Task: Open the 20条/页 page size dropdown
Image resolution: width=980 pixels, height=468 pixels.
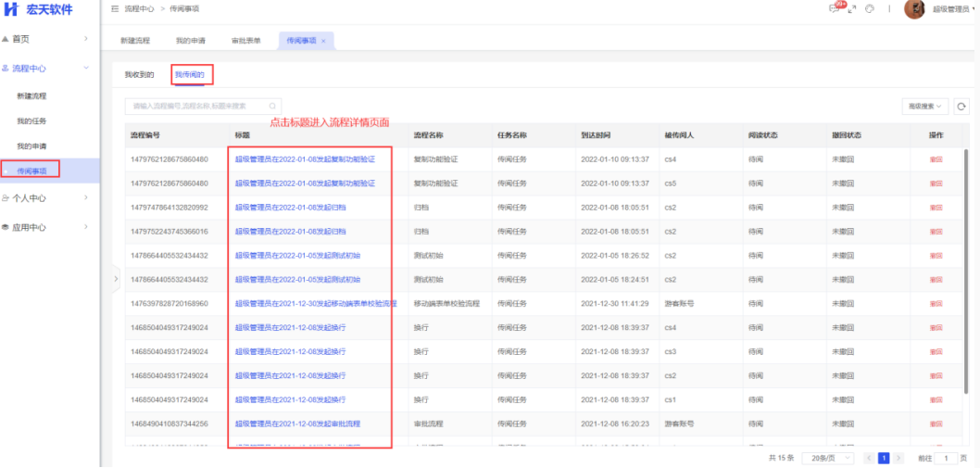Action: 831,458
